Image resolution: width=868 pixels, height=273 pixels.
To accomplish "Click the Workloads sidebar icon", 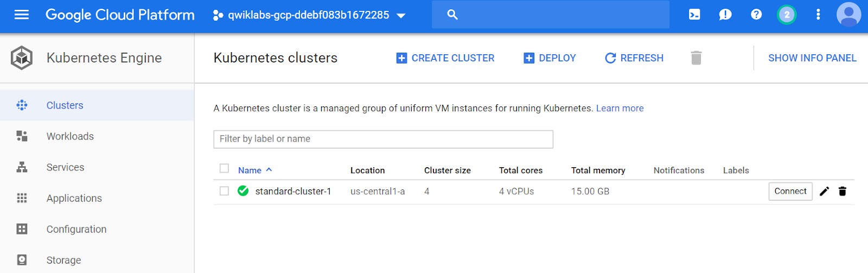I will click(x=22, y=136).
